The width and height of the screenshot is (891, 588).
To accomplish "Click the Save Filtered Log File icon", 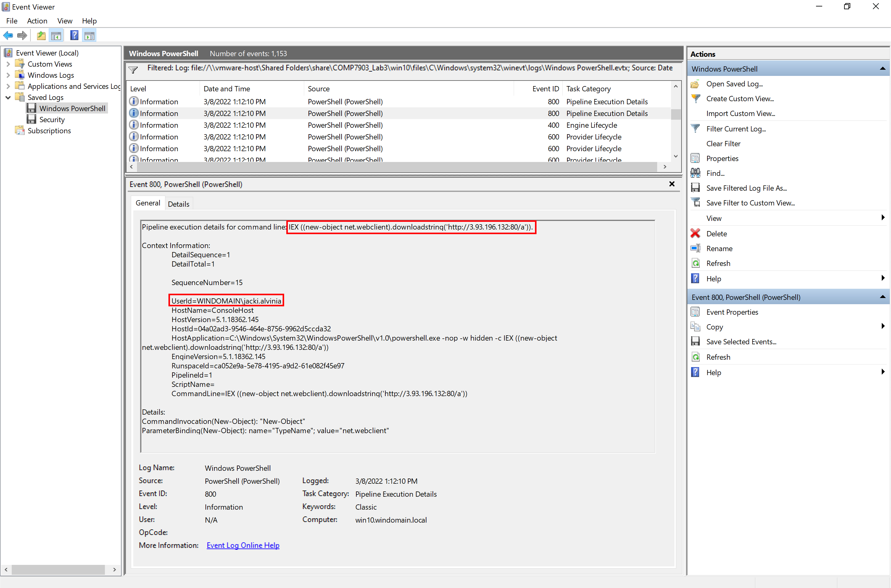I will point(695,188).
